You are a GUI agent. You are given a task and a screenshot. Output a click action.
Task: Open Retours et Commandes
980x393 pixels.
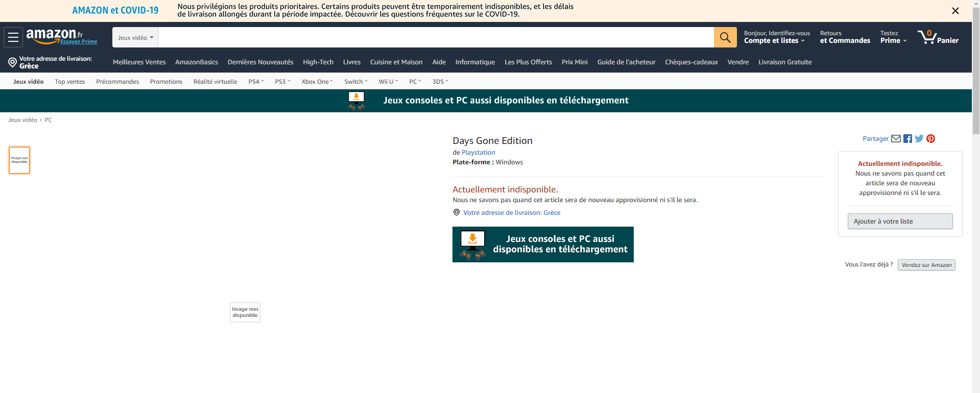coord(845,37)
